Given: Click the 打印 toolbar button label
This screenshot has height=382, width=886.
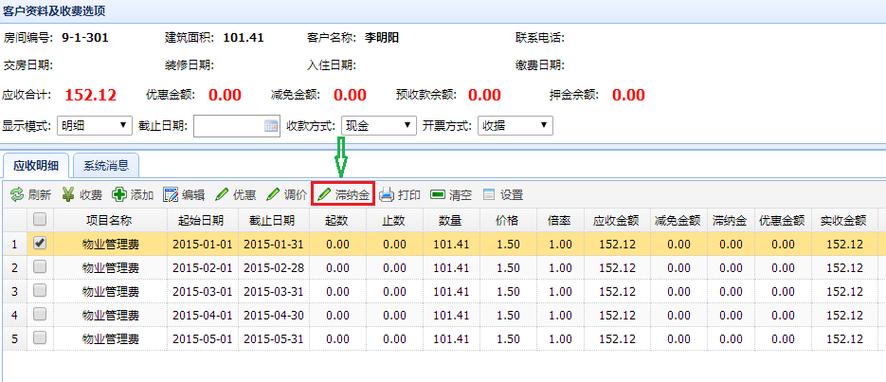Looking at the screenshot, I should tap(409, 196).
